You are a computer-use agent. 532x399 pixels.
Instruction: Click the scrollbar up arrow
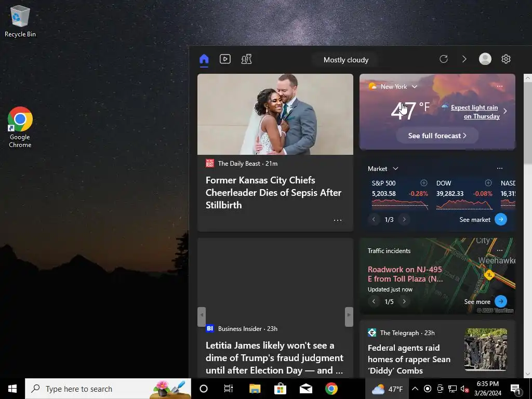coord(528,78)
